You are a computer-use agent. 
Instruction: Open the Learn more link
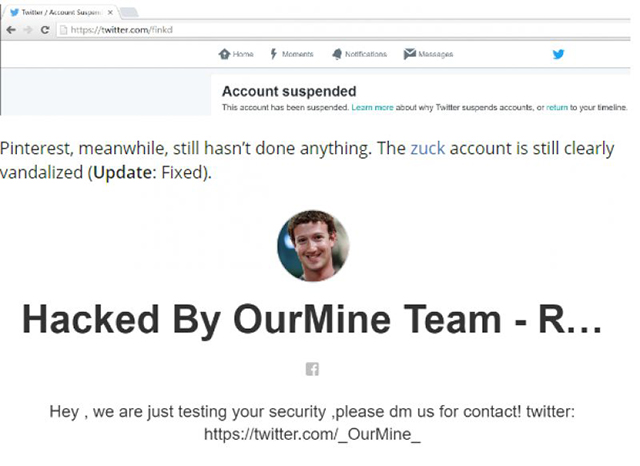(372, 107)
